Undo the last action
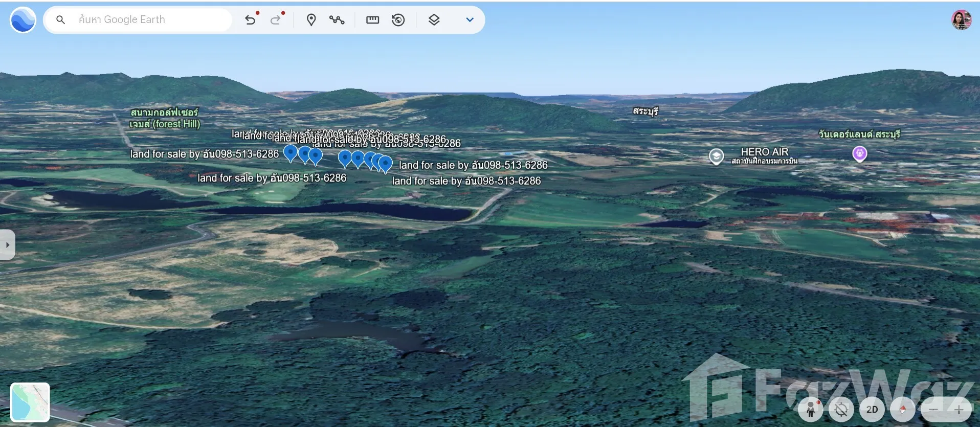The image size is (980, 427). click(250, 20)
